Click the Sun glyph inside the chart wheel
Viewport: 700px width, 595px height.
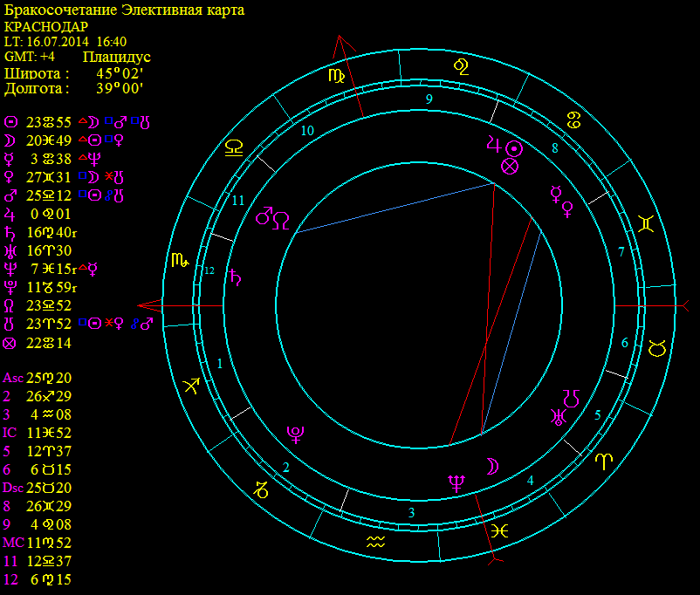(514, 148)
